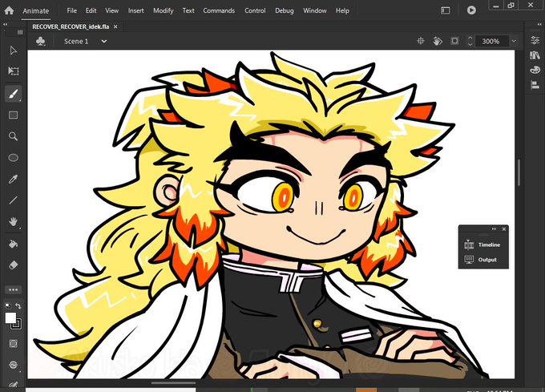Click the zoom decrease stepper arrow
The height and width of the screenshot is (392, 545).
tap(470, 44)
